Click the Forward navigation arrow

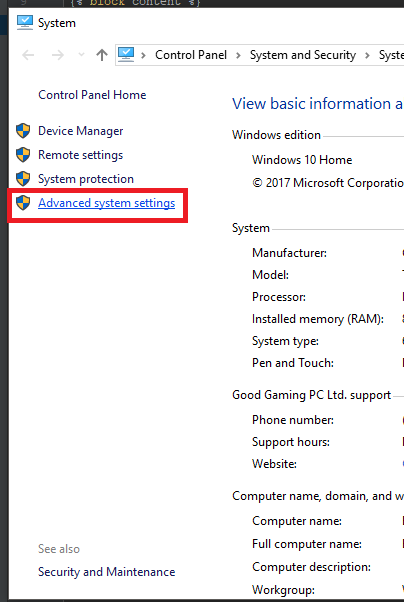pyautogui.click(x=58, y=55)
